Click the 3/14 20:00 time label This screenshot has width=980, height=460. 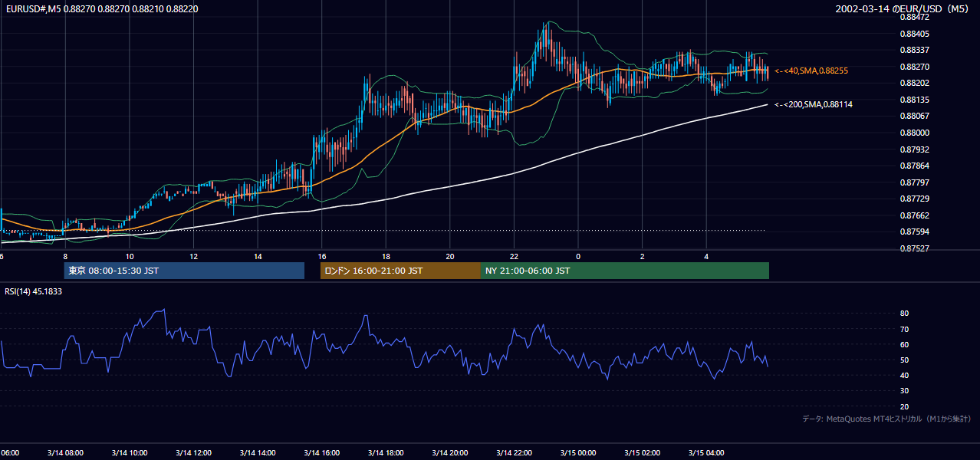point(450,452)
